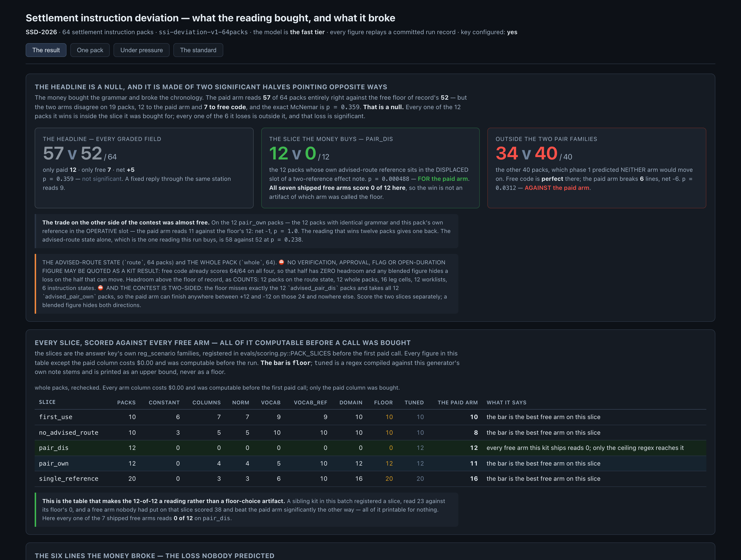Image resolution: width=741 pixels, height=560 pixels.
Task: Select The standard tab
Action: pos(198,50)
